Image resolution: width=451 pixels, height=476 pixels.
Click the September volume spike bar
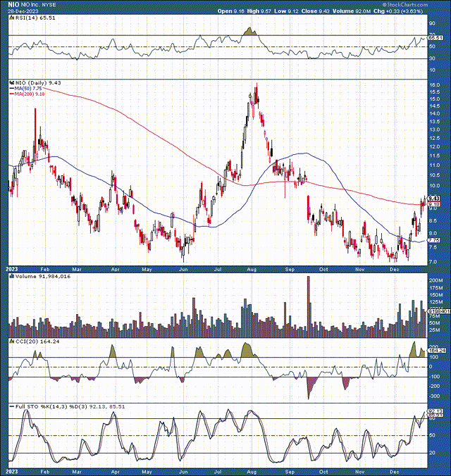309,304
